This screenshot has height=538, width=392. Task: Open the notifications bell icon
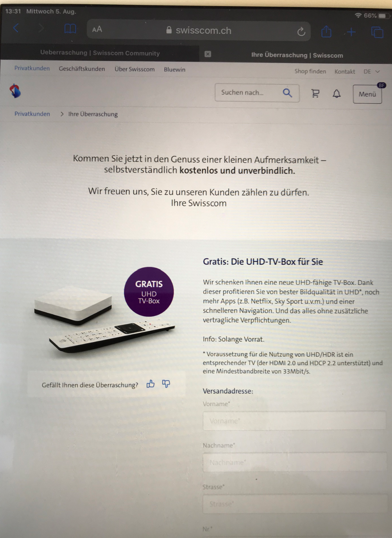[336, 94]
